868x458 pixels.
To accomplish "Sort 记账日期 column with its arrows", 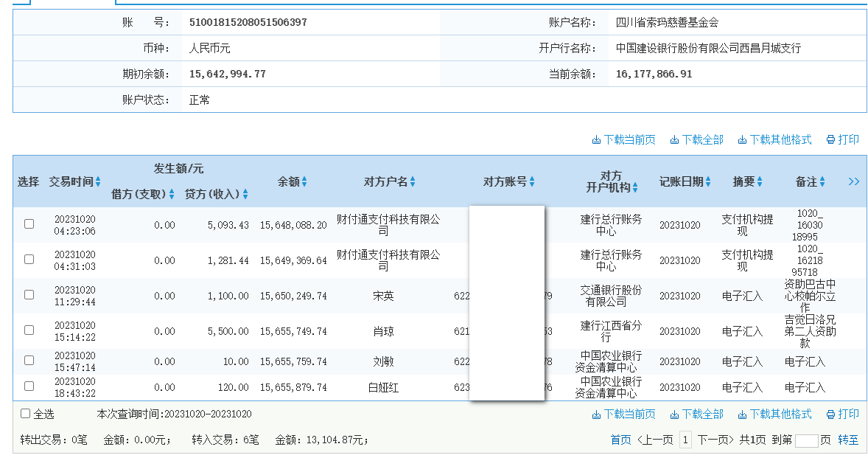I will [x=708, y=181].
